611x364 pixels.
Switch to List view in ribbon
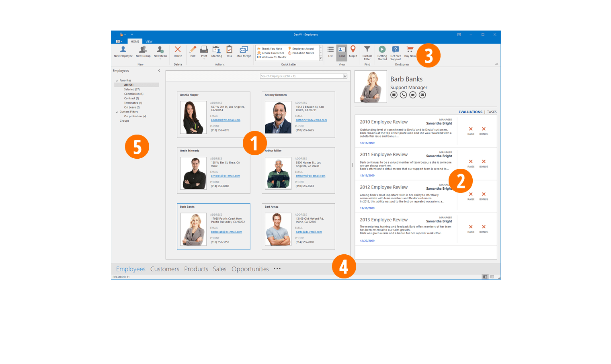tap(330, 50)
